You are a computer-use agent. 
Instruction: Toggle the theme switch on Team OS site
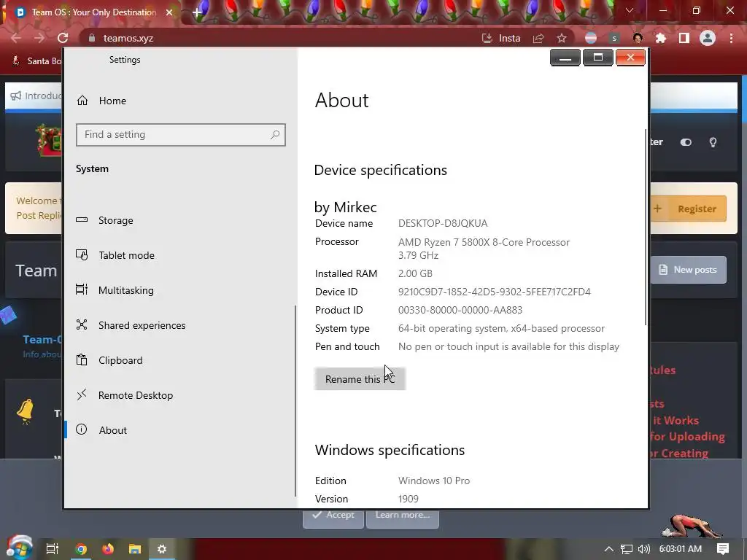(686, 142)
